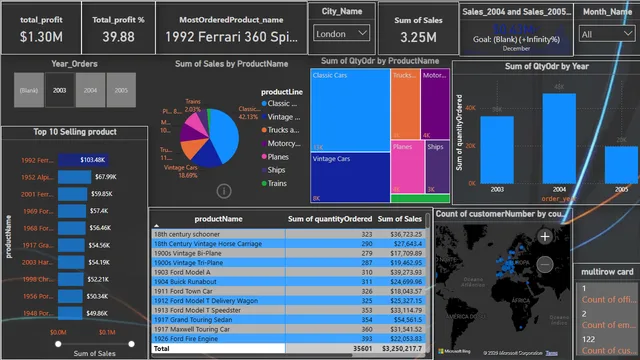The image size is (640, 360).
Task: Click the Planes legend entry
Action: 275,157
